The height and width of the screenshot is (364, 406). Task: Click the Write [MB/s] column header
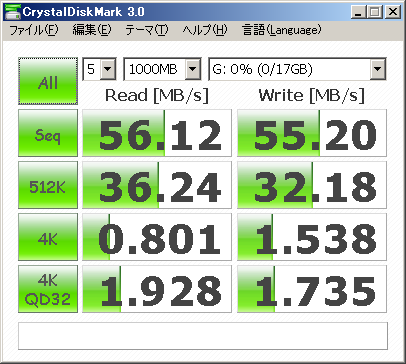[312, 96]
